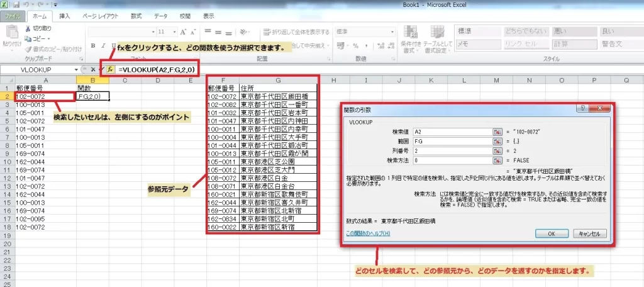Click the comma style icon

(x=366, y=46)
